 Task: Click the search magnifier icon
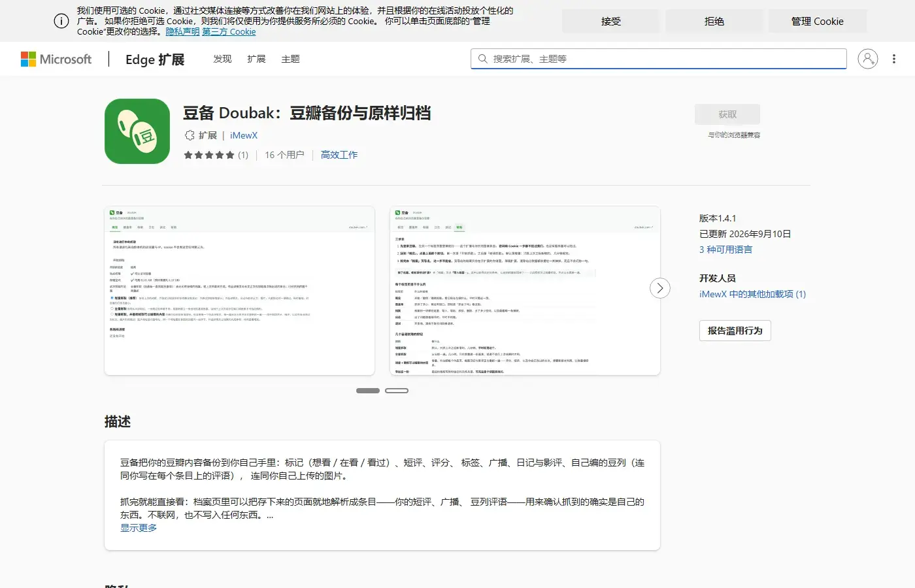click(482, 59)
